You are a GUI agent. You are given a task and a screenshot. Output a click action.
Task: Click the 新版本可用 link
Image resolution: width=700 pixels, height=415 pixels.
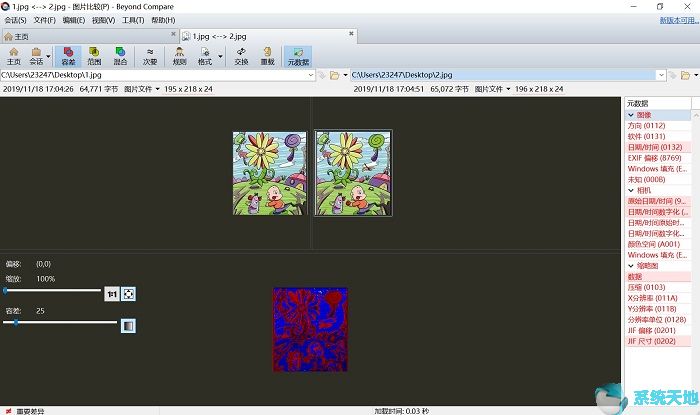(x=679, y=20)
